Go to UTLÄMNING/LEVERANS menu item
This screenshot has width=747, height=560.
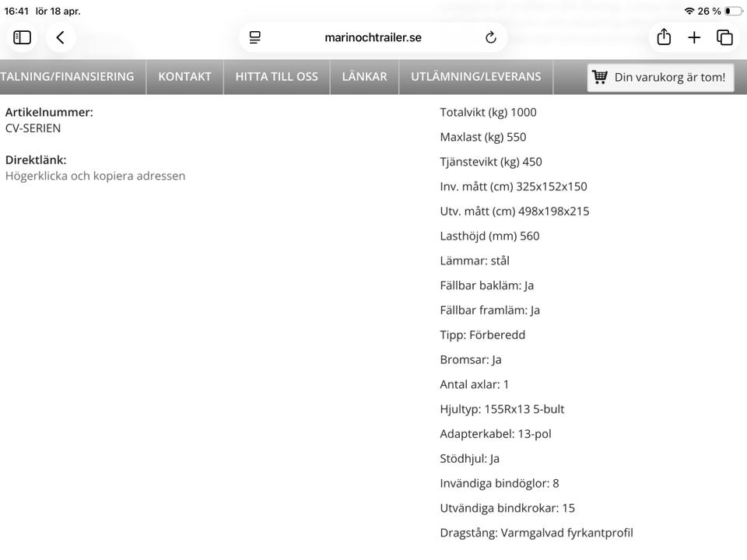(475, 77)
